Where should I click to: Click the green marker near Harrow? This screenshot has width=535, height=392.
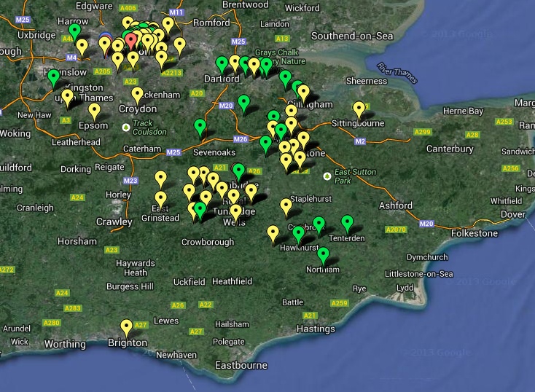pyautogui.click(x=74, y=31)
